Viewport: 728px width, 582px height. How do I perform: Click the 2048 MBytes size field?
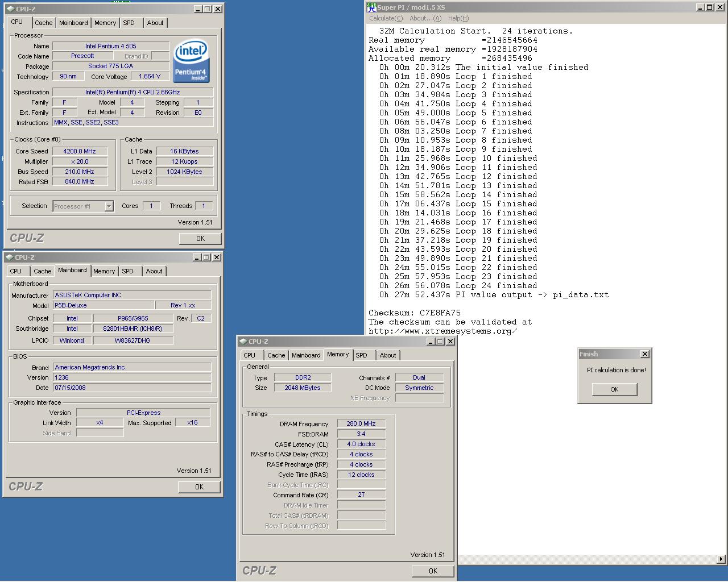303,388
